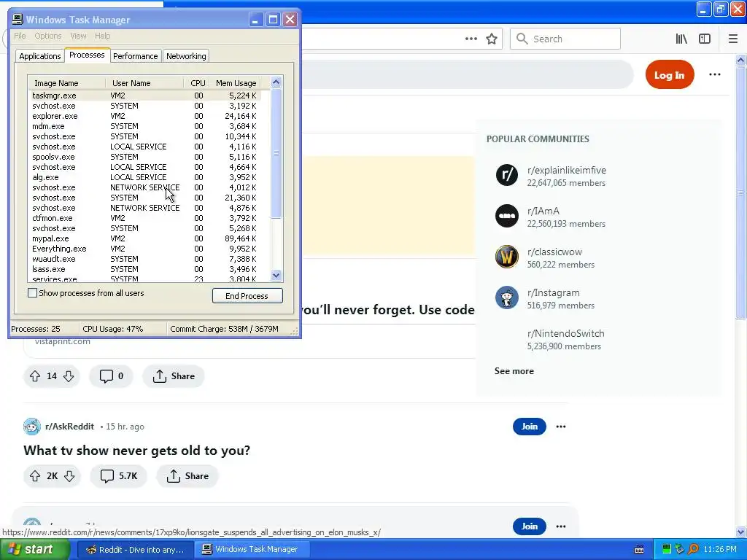Select the lsass.exe process row

coord(145,269)
